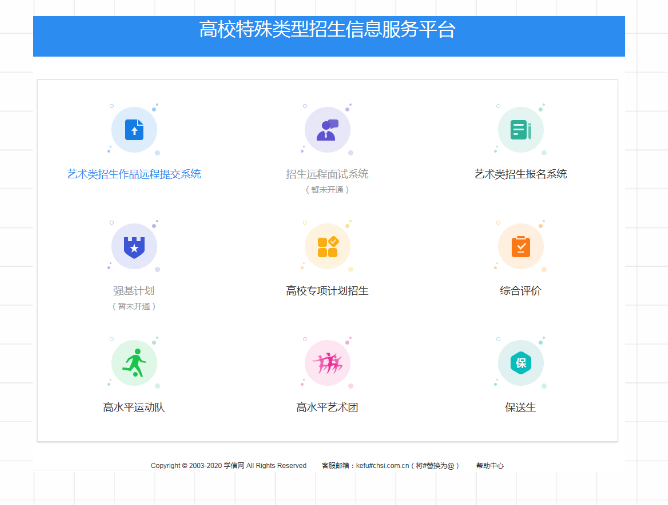Click the 帮助中心 footer link
668x505 pixels.
(490, 466)
